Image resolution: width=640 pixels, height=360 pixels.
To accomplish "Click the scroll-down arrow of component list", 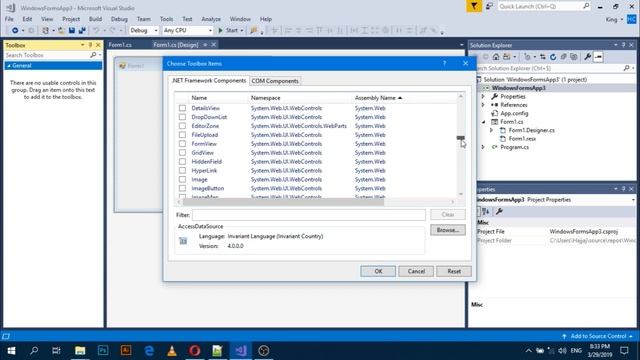I will point(460,194).
